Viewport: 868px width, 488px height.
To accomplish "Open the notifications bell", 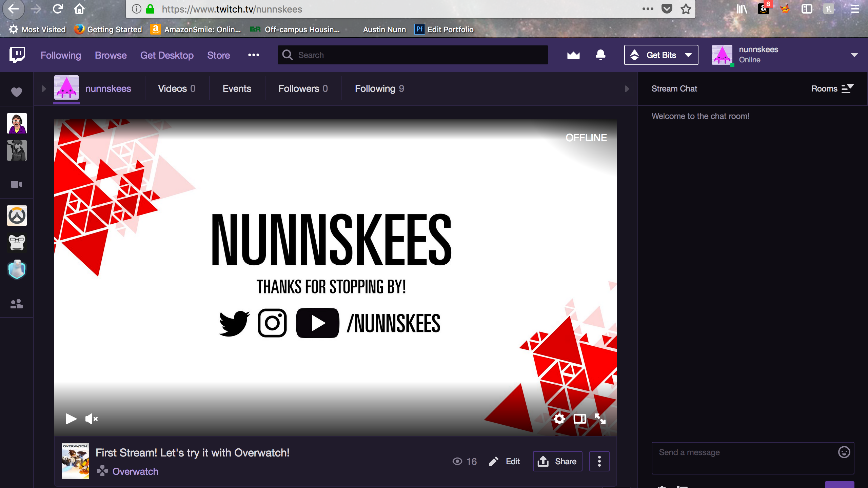I will [600, 55].
